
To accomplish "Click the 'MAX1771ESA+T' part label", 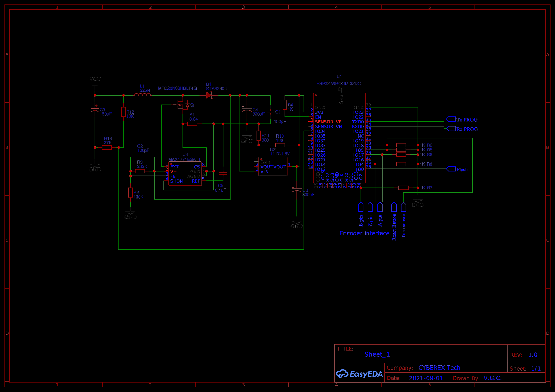I will click(x=184, y=160).
